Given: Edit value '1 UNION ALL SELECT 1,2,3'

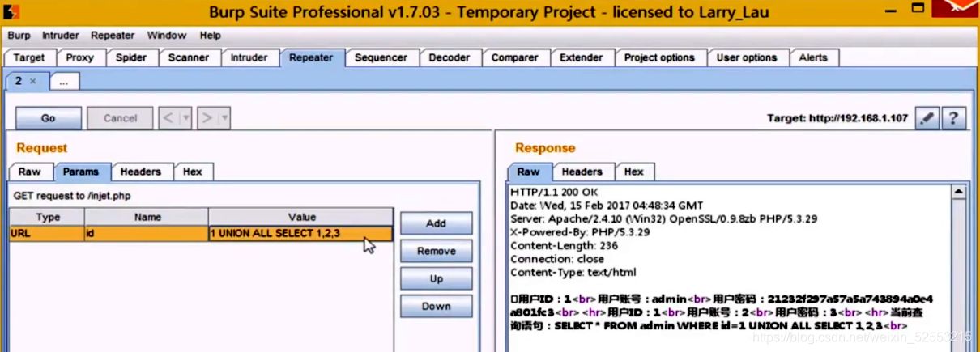Looking at the screenshot, I should pos(301,234).
